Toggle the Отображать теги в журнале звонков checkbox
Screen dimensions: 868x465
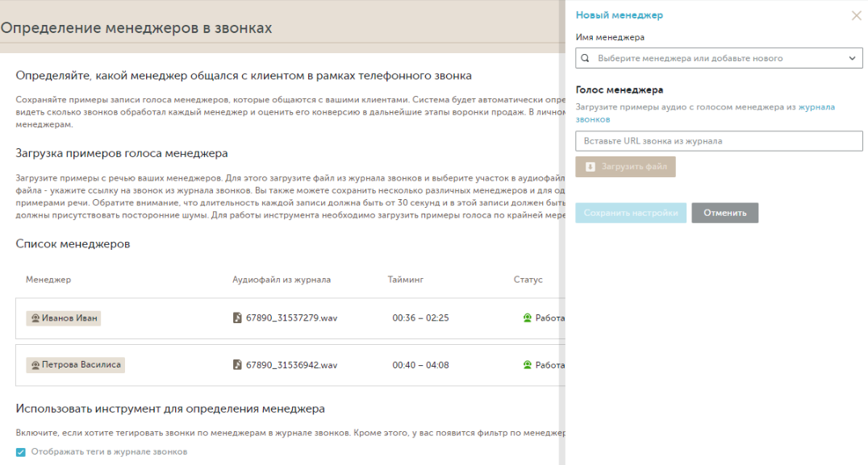click(x=21, y=452)
